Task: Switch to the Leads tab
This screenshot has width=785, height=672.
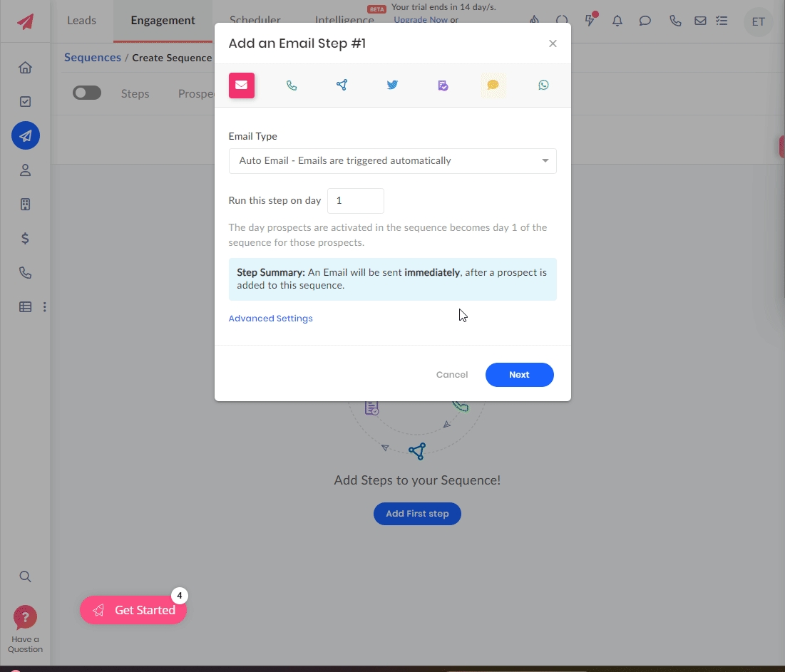Action: click(81, 21)
